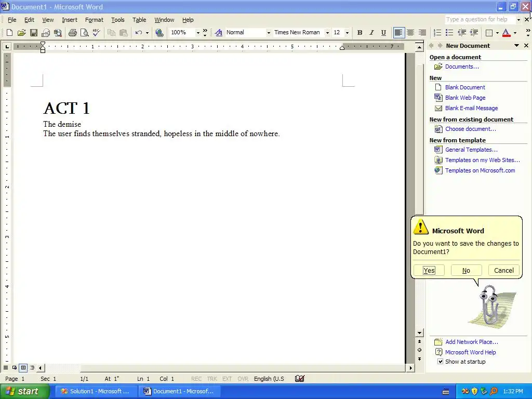The height and width of the screenshot is (399, 532).
Task: Open Microsoft Word Help link
Action: point(470,352)
